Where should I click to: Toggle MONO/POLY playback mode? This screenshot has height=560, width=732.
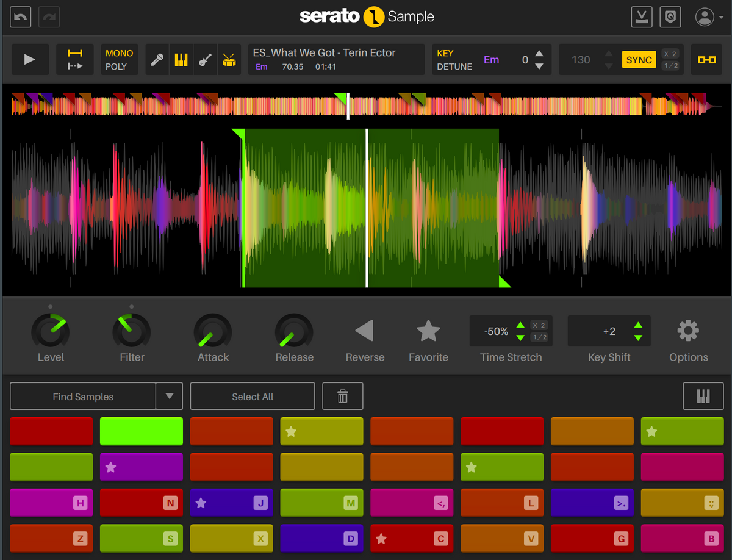[119, 59]
